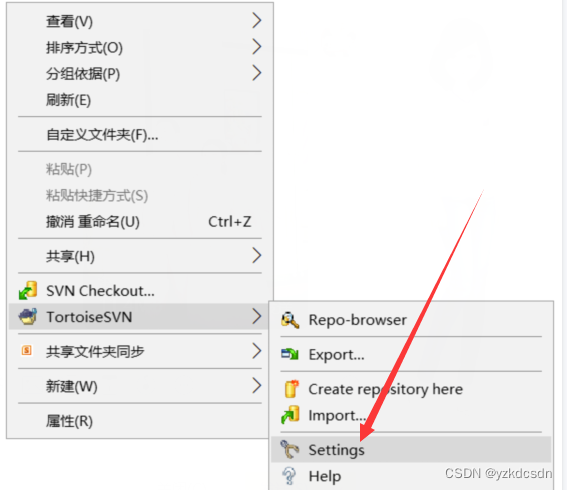567x490 pixels.
Task: Choose Export... in TortoiseSVN submenu
Action: tap(411, 354)
